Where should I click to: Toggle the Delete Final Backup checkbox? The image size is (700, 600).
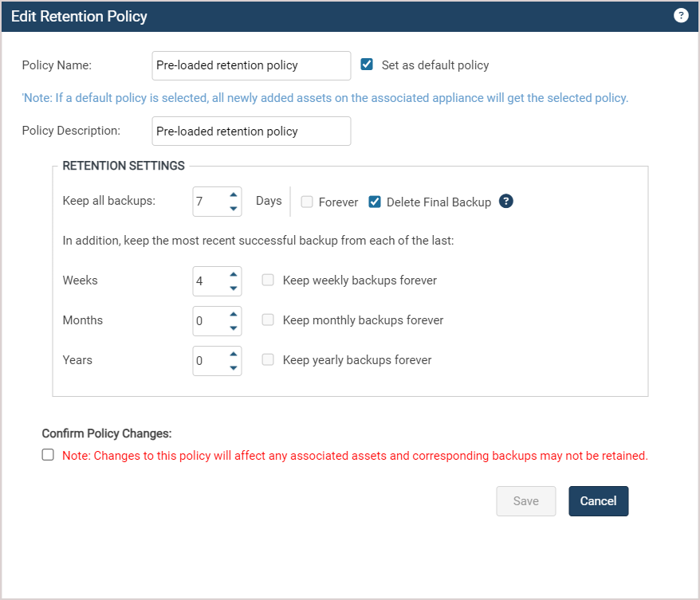pyautogui.click(x=375, y=202)
